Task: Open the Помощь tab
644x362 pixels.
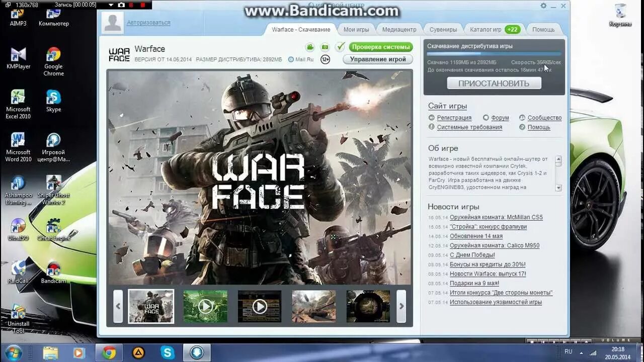Action: click(x=543, y=29)
